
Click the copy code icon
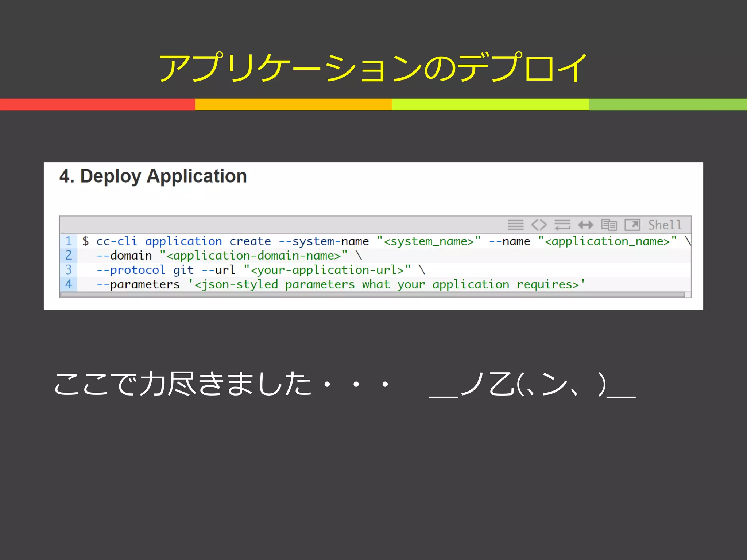tap(609, 225)
